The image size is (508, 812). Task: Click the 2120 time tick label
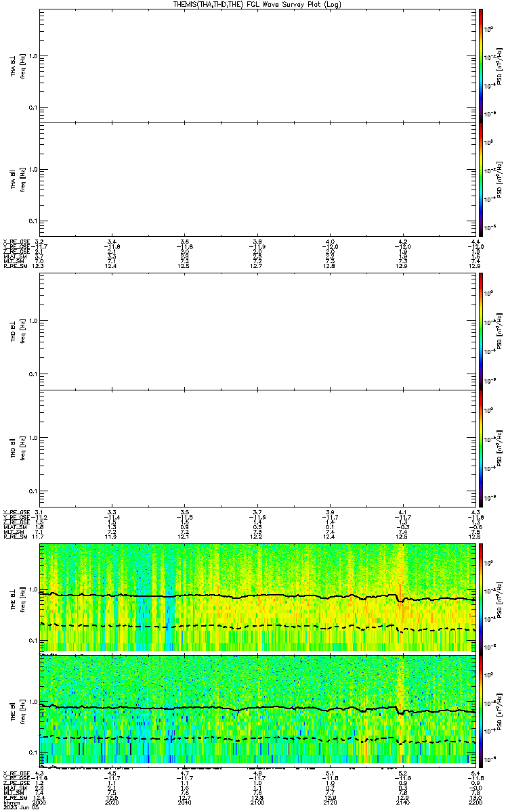tap(330, 801)
